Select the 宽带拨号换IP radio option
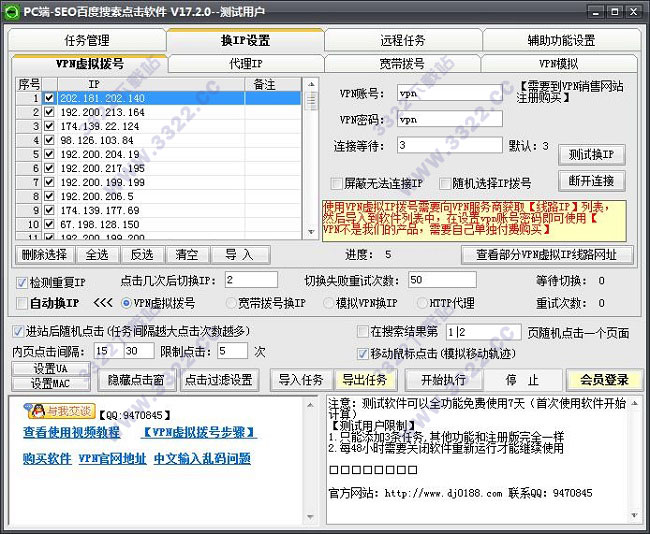 coord(231,303)
